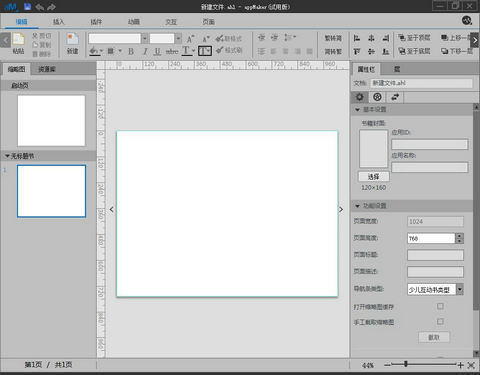Viewport: 480px width, 375px height.
Task: Tick the 手工截取缩略图 checkbox
Action: [440, 321]
